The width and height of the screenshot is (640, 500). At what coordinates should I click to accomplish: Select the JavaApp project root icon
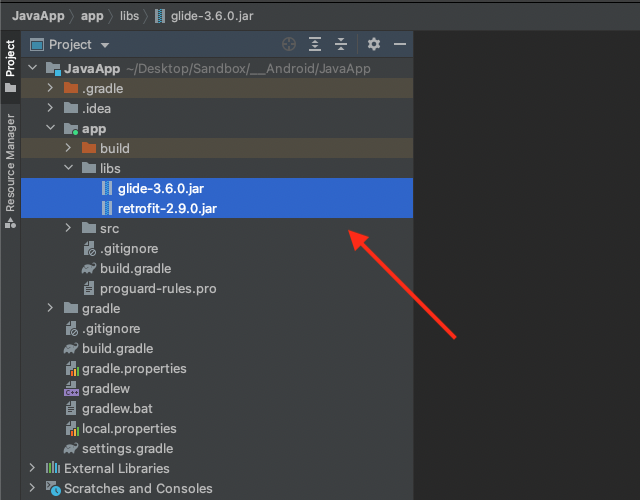53,68
